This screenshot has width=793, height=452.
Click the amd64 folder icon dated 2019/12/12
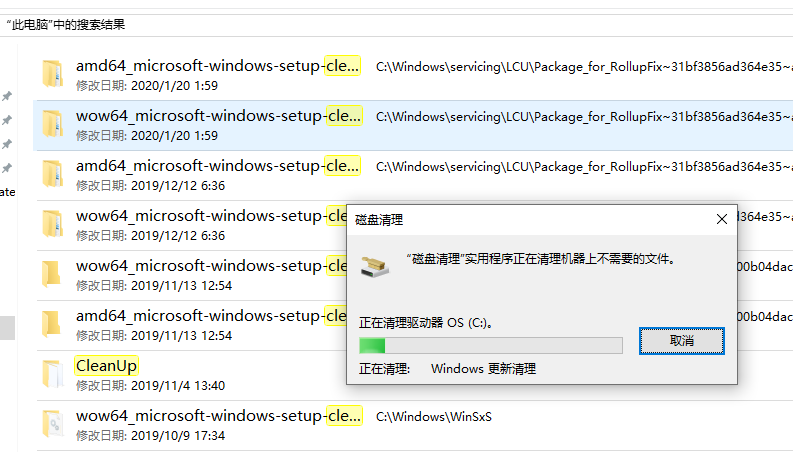(52, 174)
